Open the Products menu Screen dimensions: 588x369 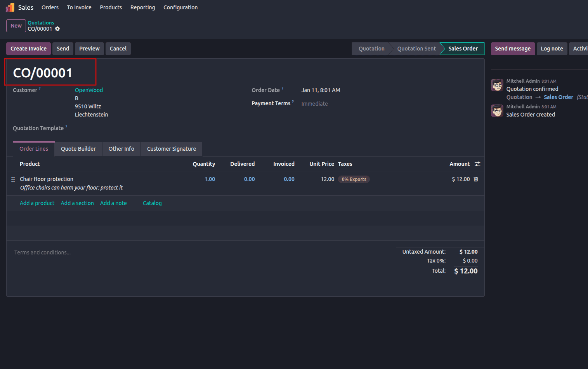(x=111, y=7)
